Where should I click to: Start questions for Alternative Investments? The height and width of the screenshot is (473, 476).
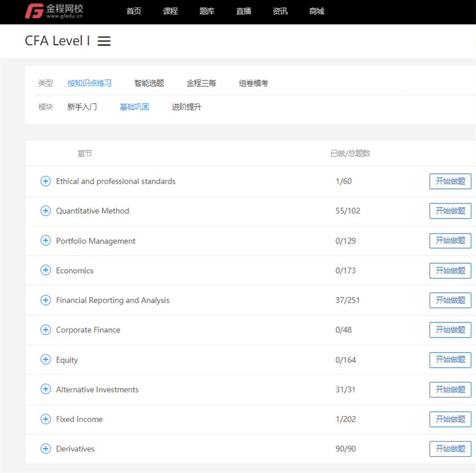click(x=450, y=389)
